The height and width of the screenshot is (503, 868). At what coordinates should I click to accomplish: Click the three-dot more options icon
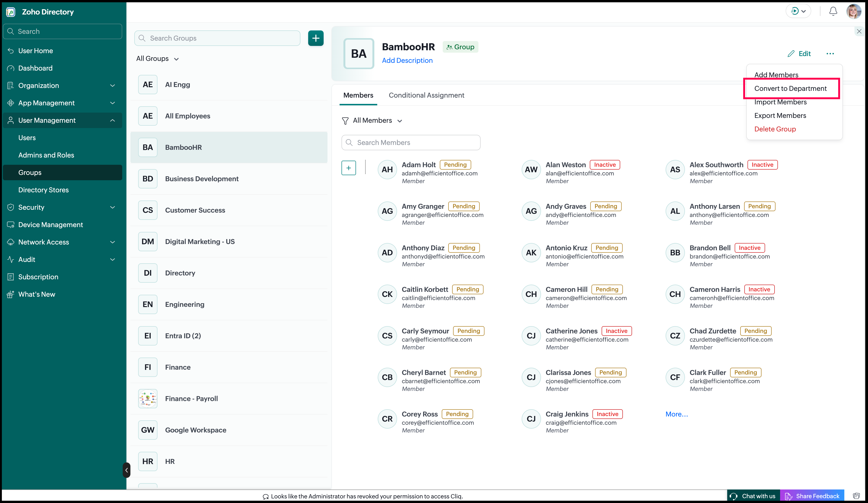830,54
